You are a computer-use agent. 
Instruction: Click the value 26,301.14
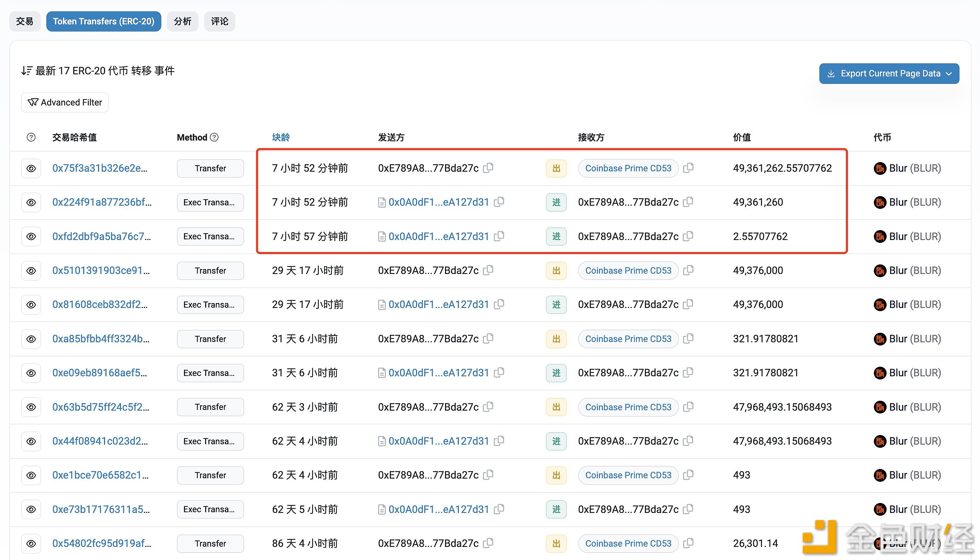pyautogui.click(x=755, y=543)
